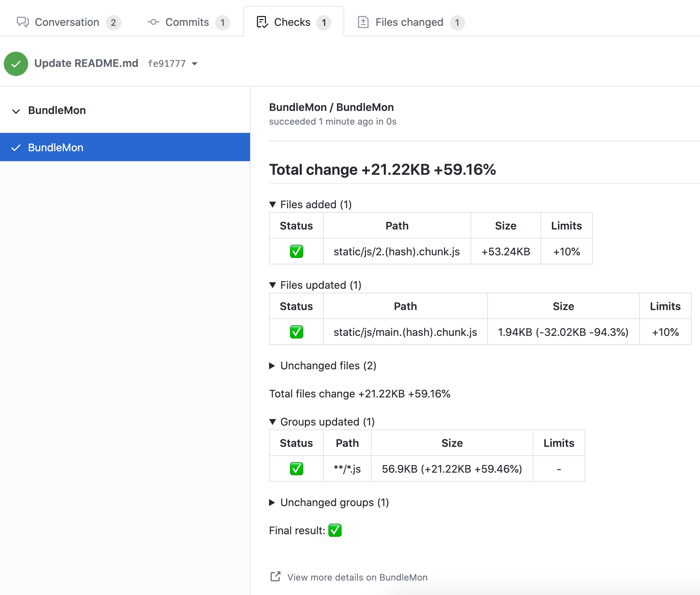Image resolution: width=700 pixels, height=595 pixels.
Task: Collapse the Files added (1) section
Action: click(310, 204)
